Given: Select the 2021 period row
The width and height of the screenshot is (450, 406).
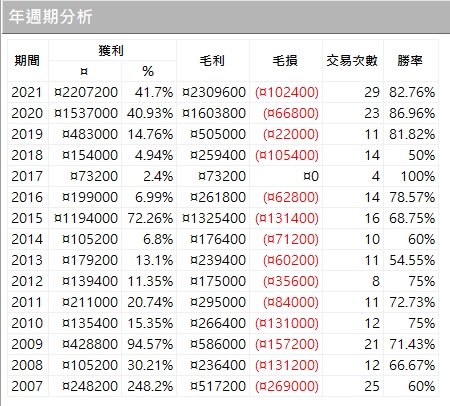Looking at the screenshot, I should point(223,92).
